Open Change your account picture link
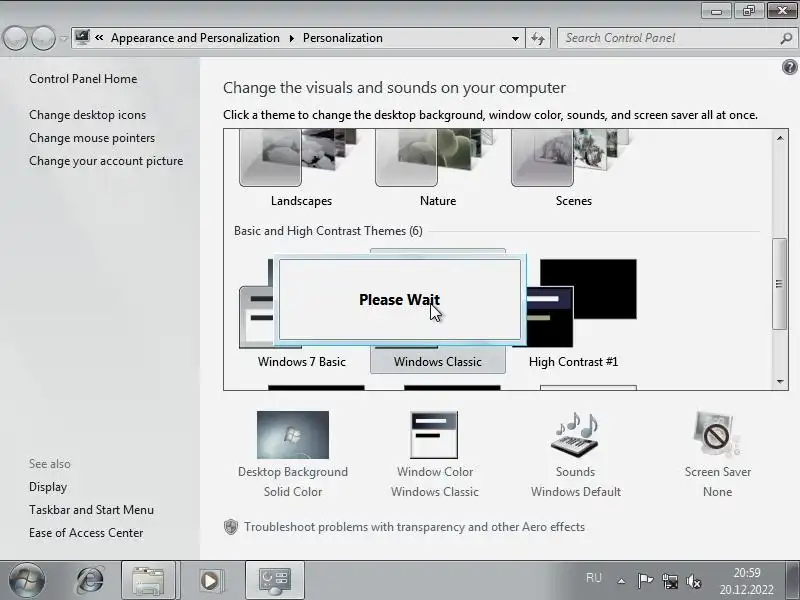800x600 pixels. pyautogui.click(x=106, y=161)
